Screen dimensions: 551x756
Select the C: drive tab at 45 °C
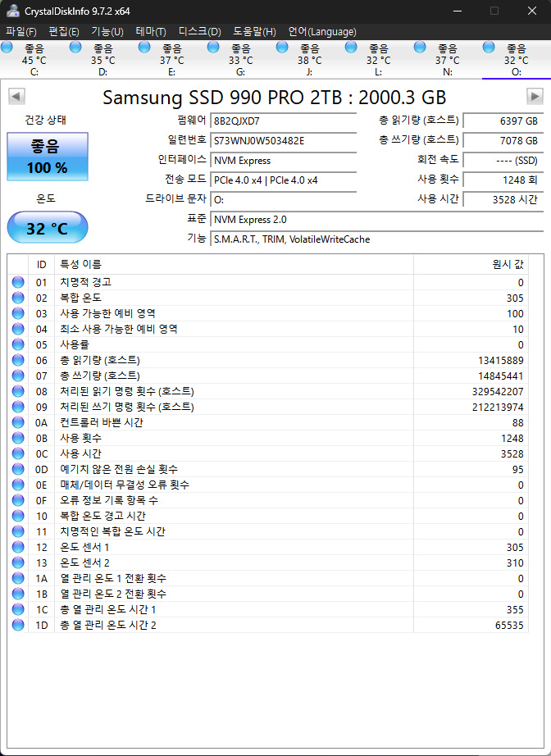pos(34,60)
